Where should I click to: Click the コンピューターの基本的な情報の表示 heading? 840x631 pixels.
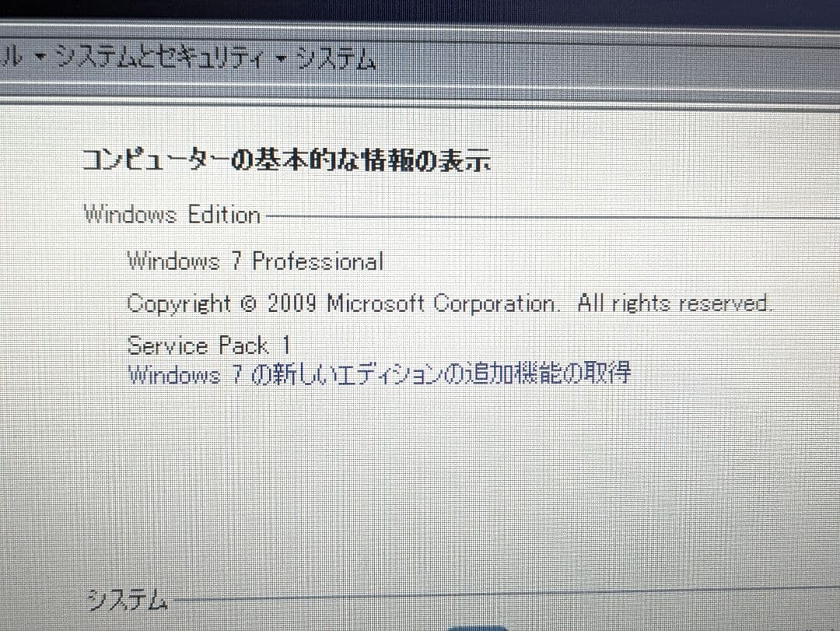click(286, 160)
